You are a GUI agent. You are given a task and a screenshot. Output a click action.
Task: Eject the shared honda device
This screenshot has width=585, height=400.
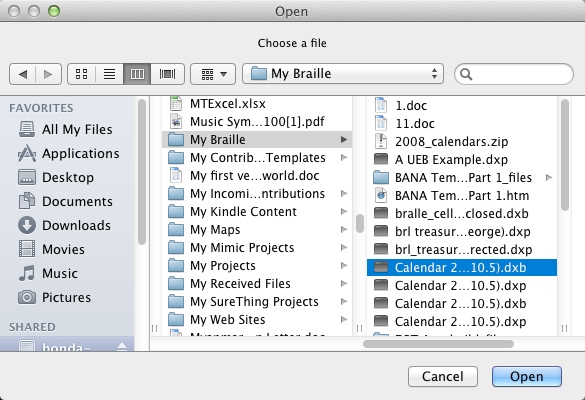point(122,347)
